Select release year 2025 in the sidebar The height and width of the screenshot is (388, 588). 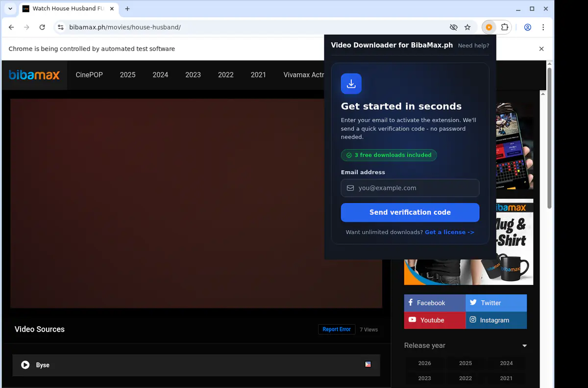pyautogui.click(x=465, y=363)
